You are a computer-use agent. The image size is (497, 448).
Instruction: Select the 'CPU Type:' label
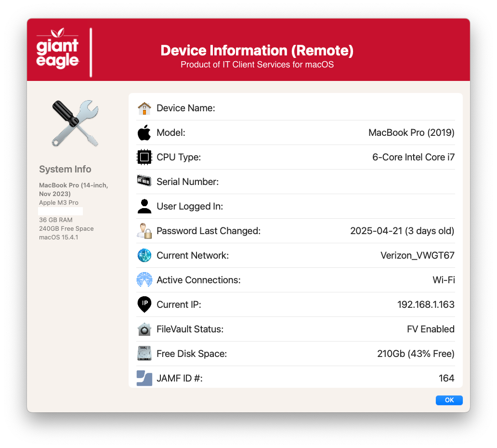179,157
